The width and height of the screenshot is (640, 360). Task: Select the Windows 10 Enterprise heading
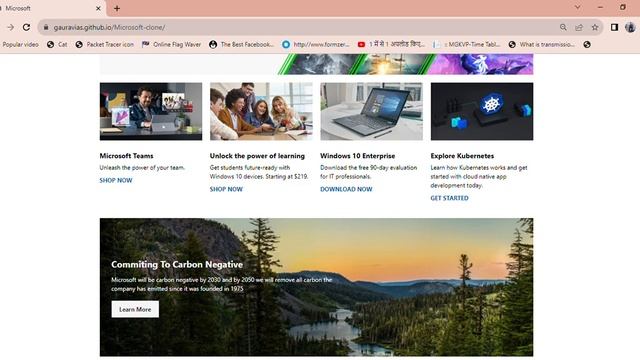pyautogui.click(x=358, y=156)
